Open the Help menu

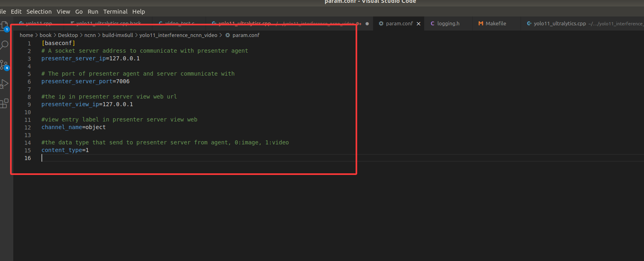tap(139, 12)
